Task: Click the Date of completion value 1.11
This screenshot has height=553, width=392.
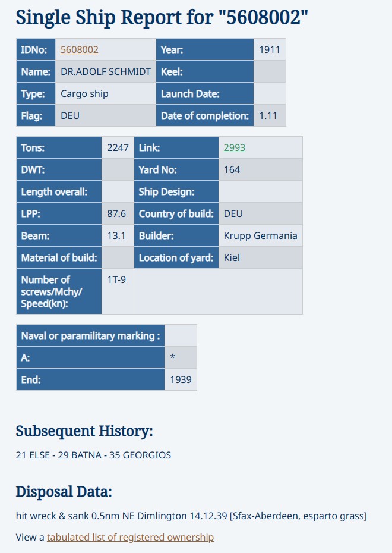Action: point(268,116)
